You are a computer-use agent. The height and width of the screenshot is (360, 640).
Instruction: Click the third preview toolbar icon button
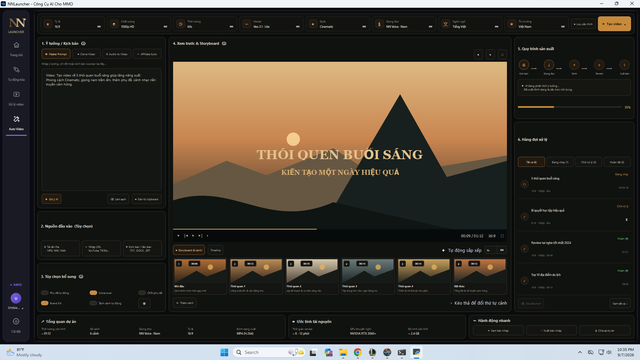click(502, 54)
